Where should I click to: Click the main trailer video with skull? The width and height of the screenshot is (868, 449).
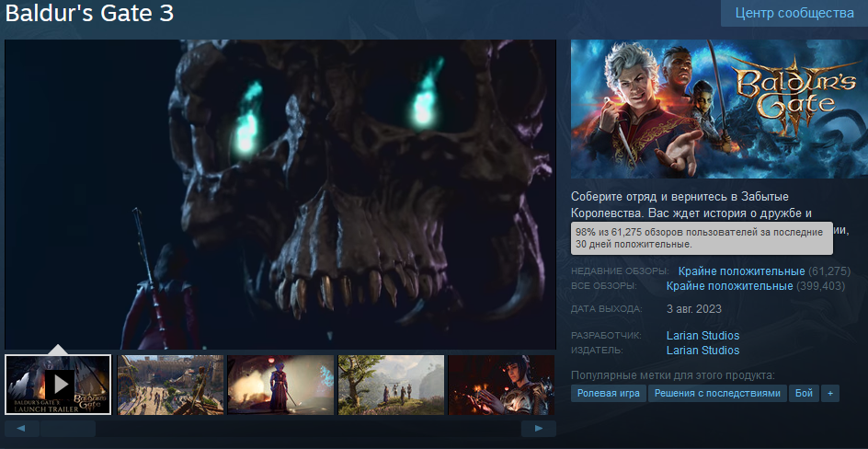[x=280, y=194]
